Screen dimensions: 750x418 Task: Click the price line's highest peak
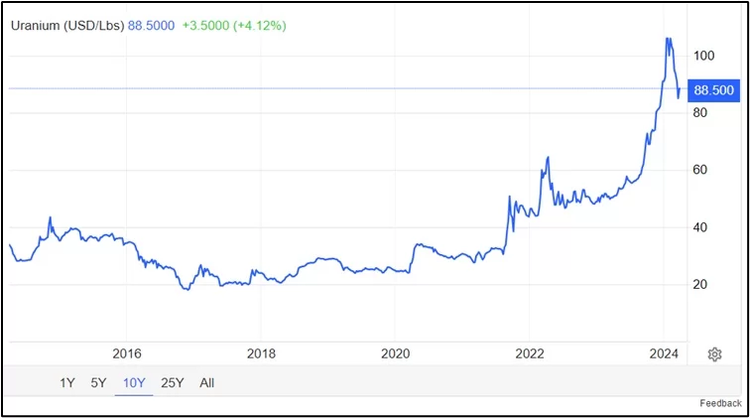coord(667,39)
